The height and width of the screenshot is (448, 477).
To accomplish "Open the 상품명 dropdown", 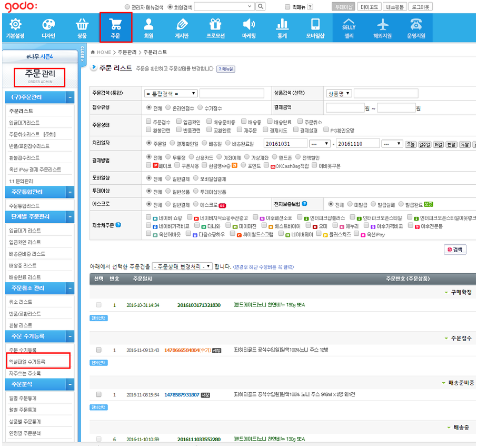I will (x=338, y=93).
